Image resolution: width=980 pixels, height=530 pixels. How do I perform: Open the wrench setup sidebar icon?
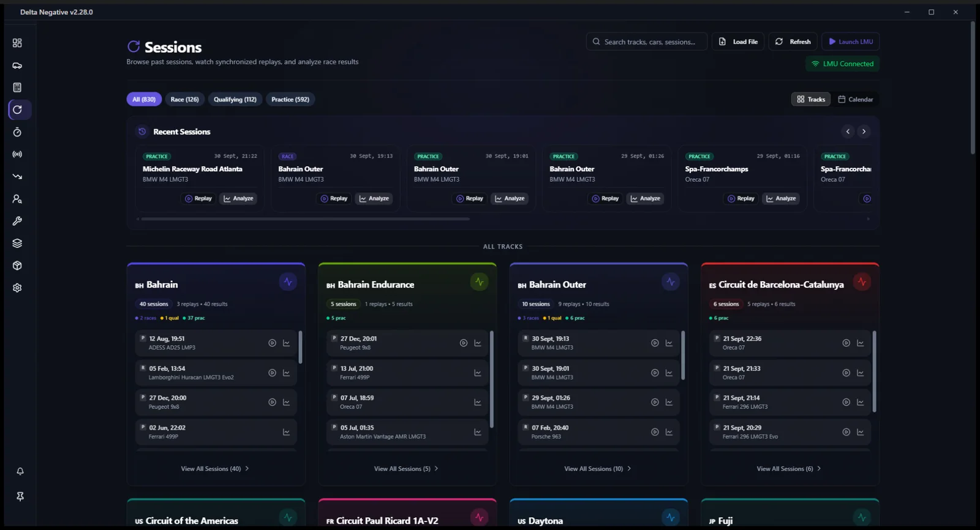17,221
